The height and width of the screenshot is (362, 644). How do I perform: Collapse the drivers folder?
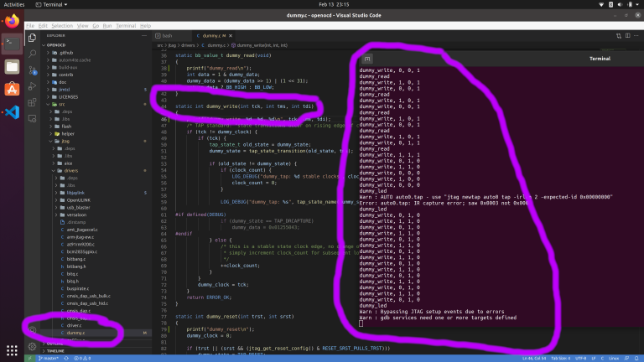[x=70, y=170]
